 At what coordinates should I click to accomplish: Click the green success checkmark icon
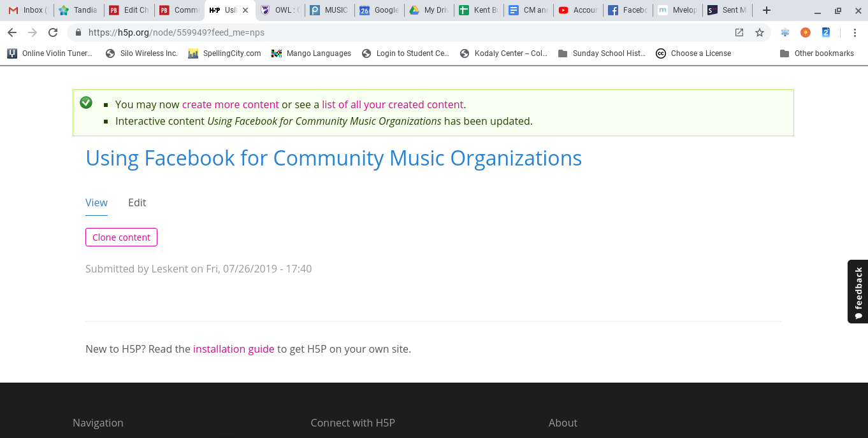[x=86, y=102]
